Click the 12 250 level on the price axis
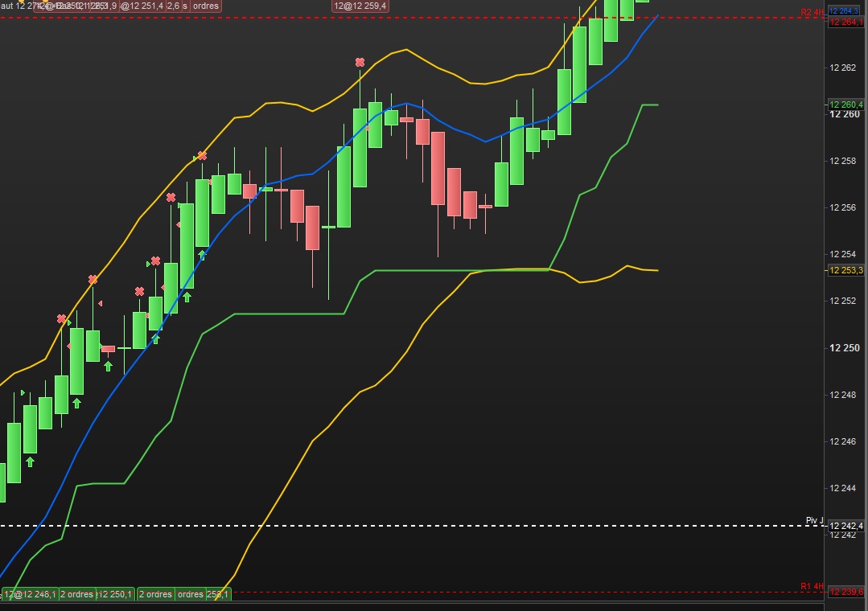 pyautogui.click(x=844, y=347)
